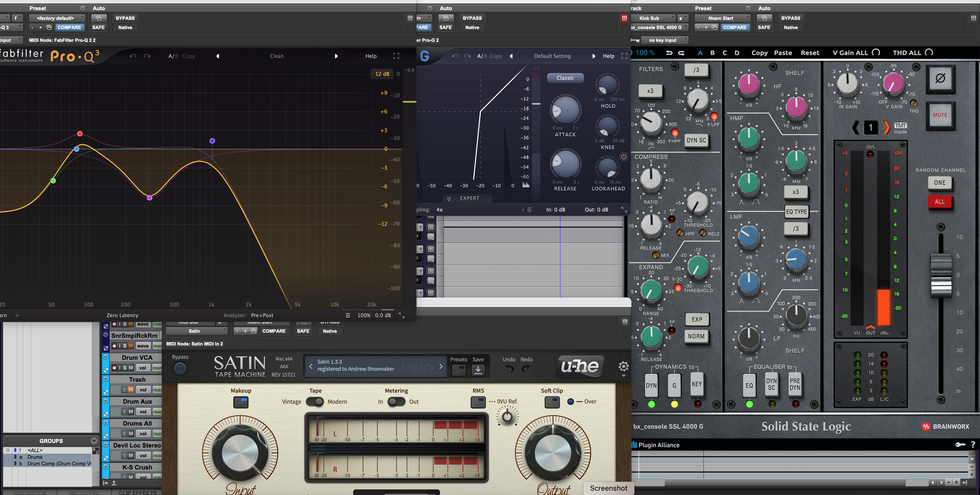The width and height of the screenshot is (980, 495).
Task: Switch Satin Tape Vintage/Modern toggle
Action: 315,402
